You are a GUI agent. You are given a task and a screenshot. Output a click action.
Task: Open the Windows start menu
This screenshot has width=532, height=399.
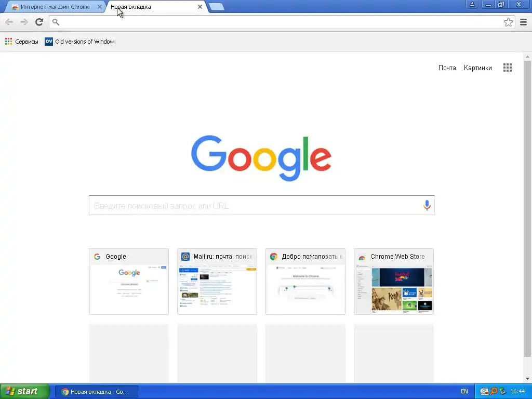click(25, 392)
